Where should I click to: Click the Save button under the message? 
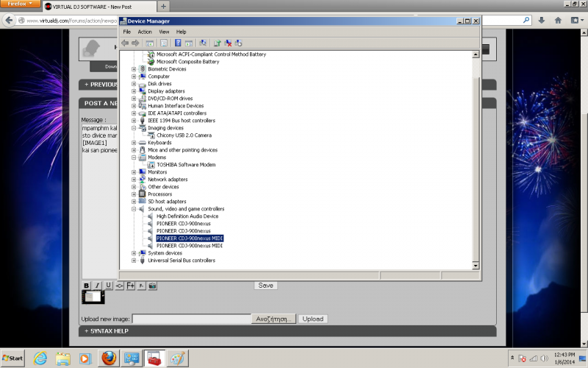point(266,286)
